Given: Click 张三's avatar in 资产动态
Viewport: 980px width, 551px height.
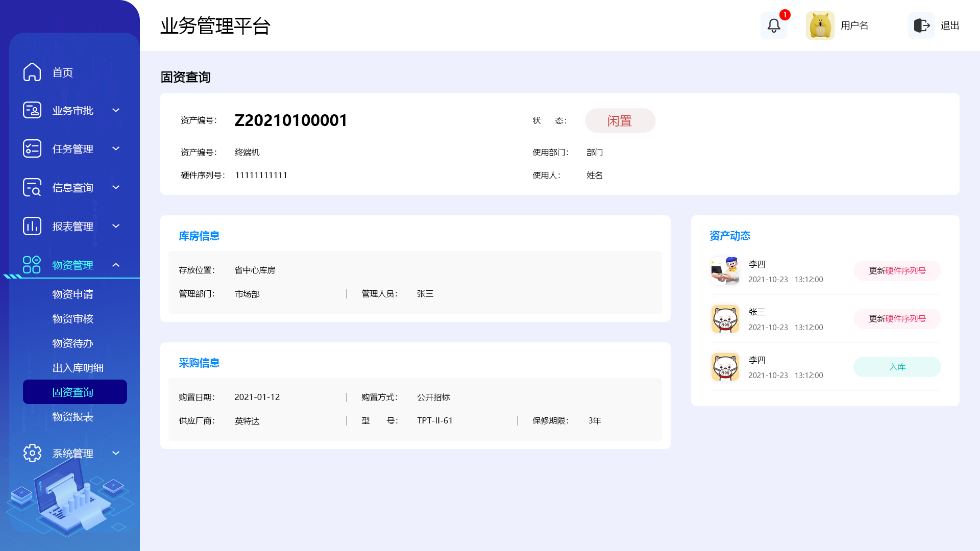Looking at the screenshot, I should click(725, 319).
